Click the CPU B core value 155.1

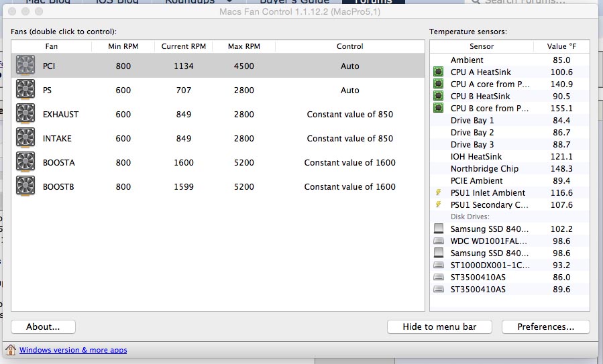[x=561, y=108]
